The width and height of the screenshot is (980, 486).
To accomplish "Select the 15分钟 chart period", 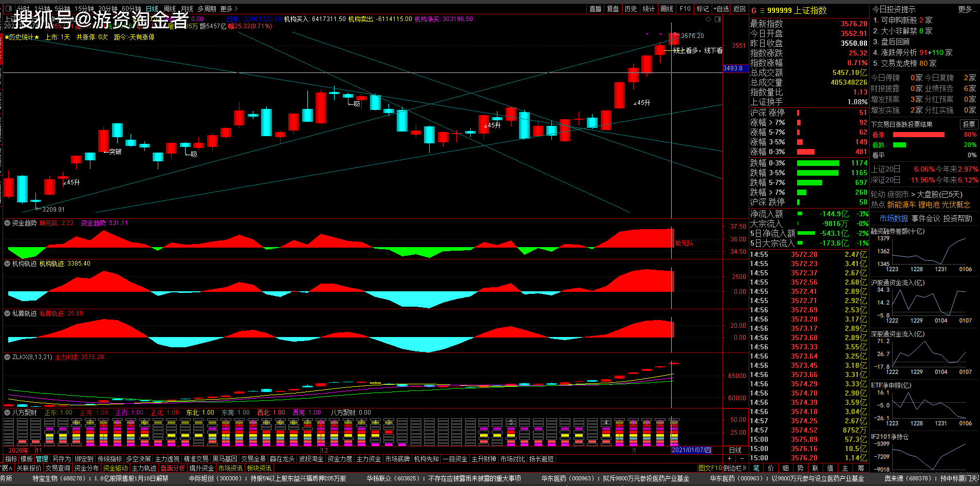I will (84, 9).
